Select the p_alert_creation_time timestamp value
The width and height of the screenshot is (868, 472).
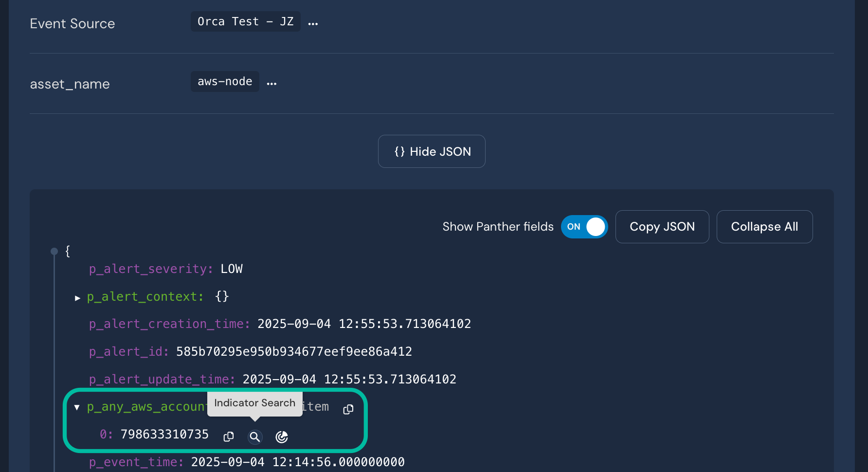[x=364, y=324]
